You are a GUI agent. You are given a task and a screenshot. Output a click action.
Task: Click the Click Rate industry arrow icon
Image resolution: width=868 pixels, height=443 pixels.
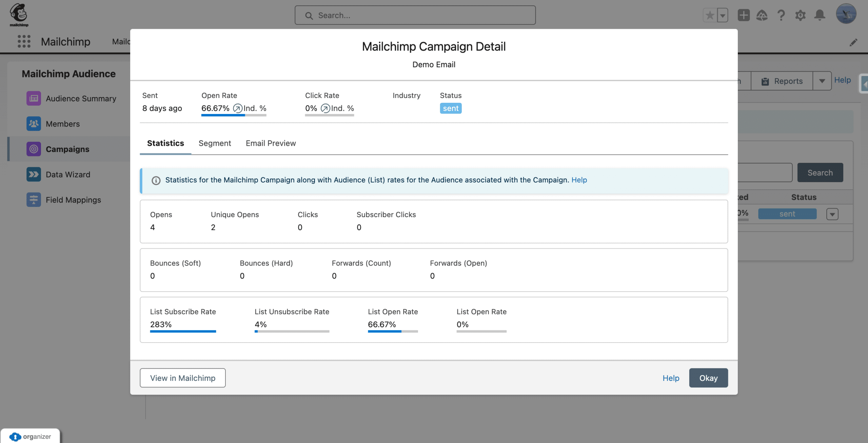(x=325, y=108)
